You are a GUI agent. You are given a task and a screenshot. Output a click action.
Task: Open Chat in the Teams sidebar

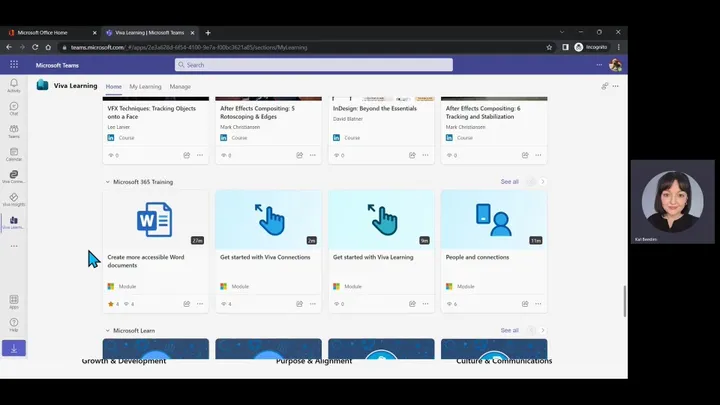coord(14,108)
